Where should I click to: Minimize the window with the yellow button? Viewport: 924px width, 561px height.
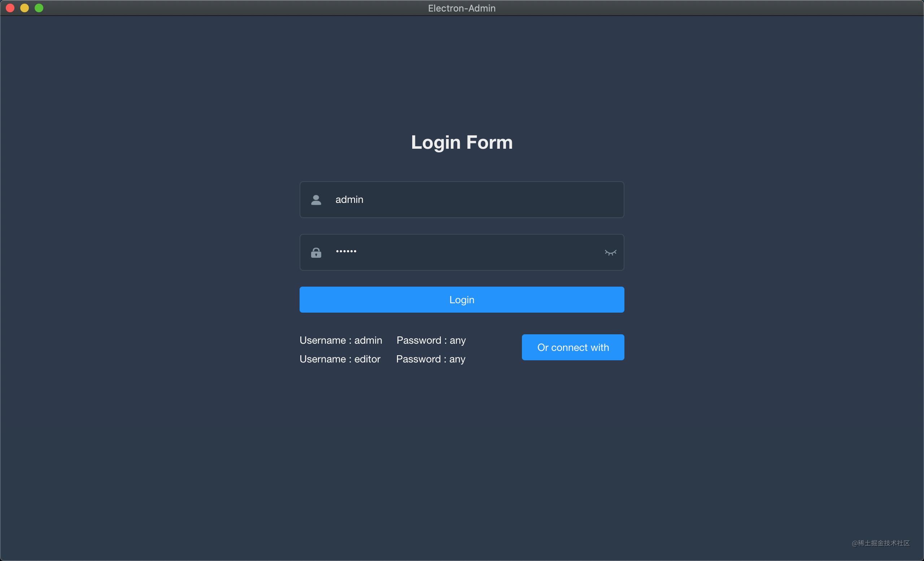(x=25, y=8)
